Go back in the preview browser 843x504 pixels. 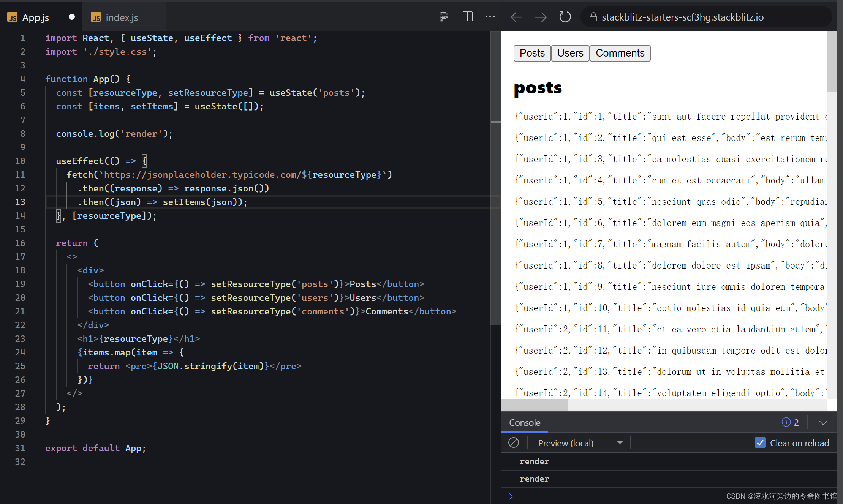click(x=516, y=17)
